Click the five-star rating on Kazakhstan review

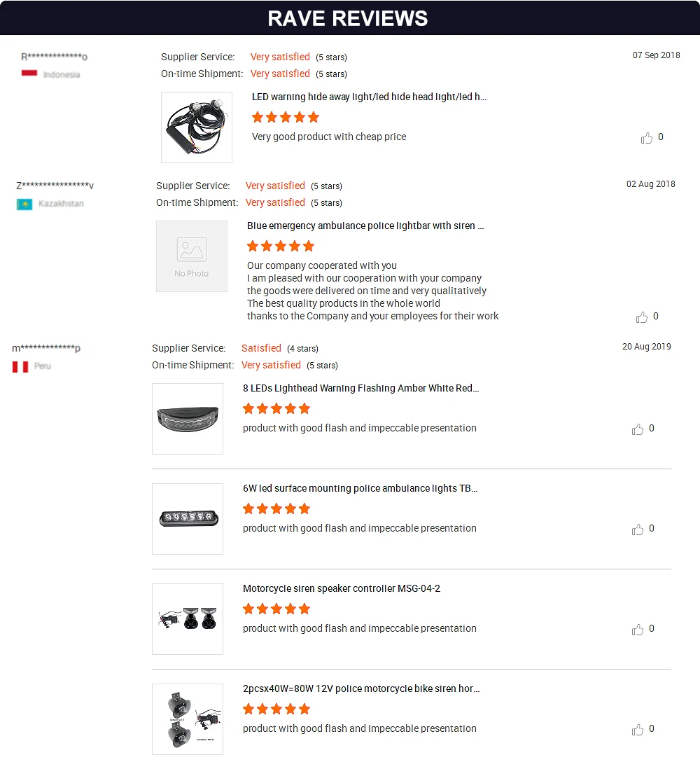click(281, 246)
